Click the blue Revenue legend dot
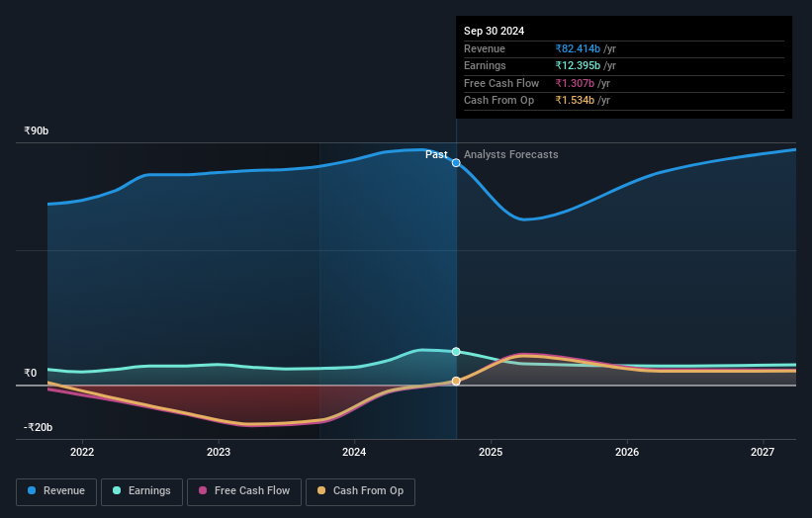 pos(32,490)
